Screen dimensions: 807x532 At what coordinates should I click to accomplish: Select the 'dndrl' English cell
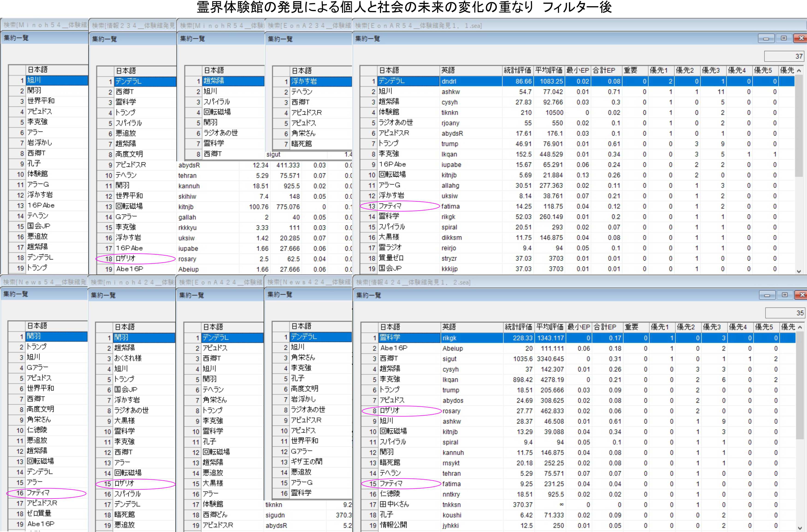point(471,81)
